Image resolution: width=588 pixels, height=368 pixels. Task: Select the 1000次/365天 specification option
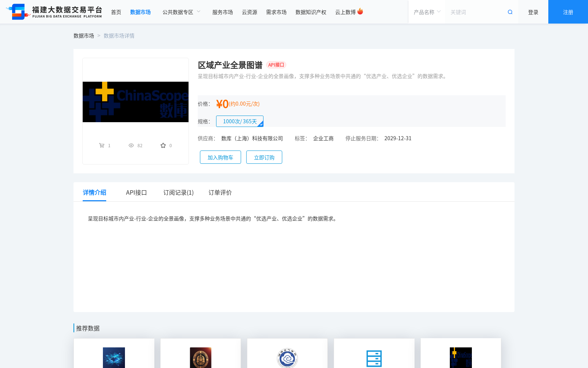[240, 121]
